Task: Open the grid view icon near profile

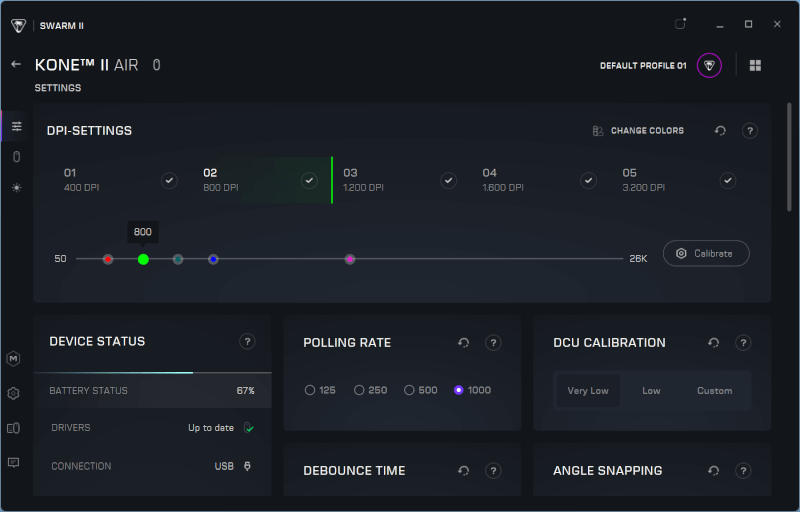Action: (755, 65)
